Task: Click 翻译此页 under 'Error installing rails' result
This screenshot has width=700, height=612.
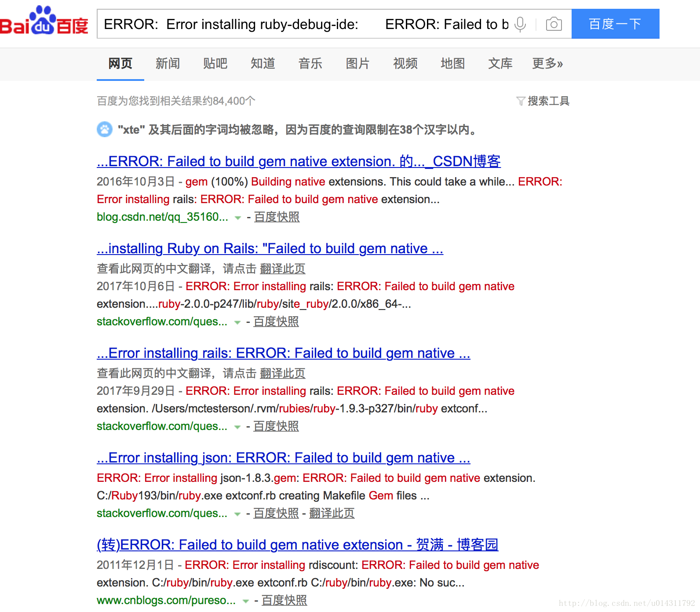Action: click(x=283, y=373)
